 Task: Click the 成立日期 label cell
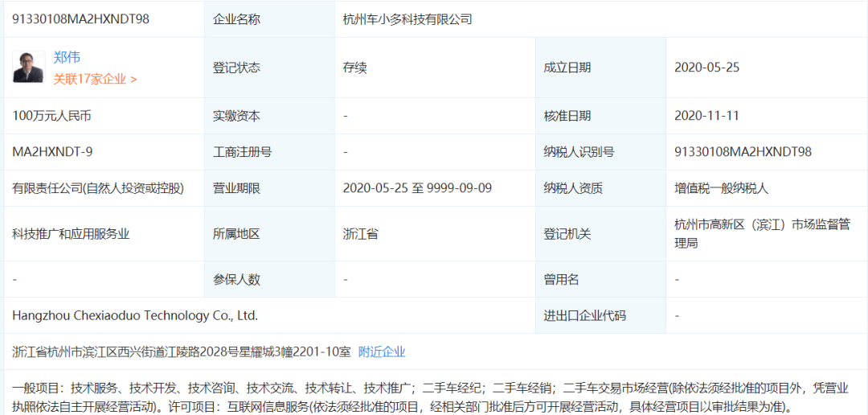pos(600,68)
